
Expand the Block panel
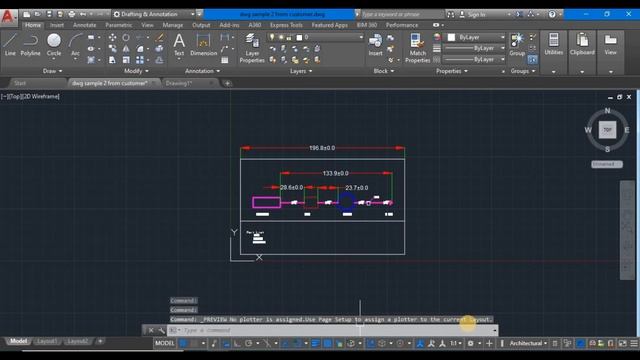click(x=384, y=71)
